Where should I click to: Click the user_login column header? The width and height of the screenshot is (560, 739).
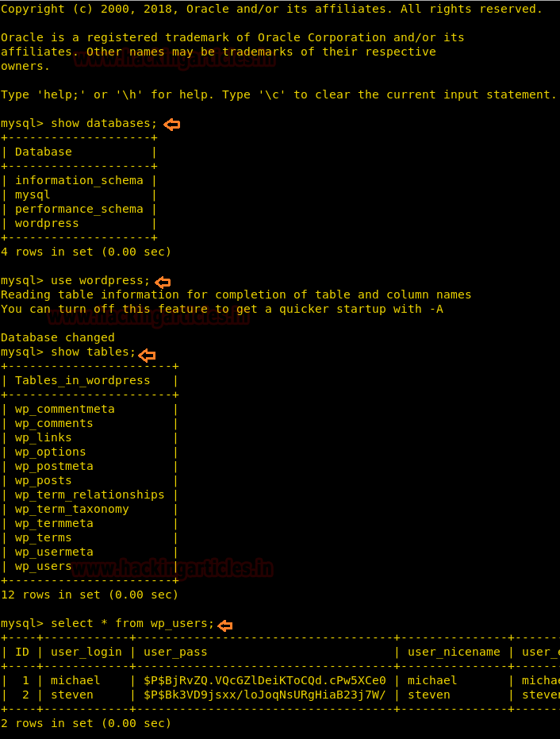86,652
